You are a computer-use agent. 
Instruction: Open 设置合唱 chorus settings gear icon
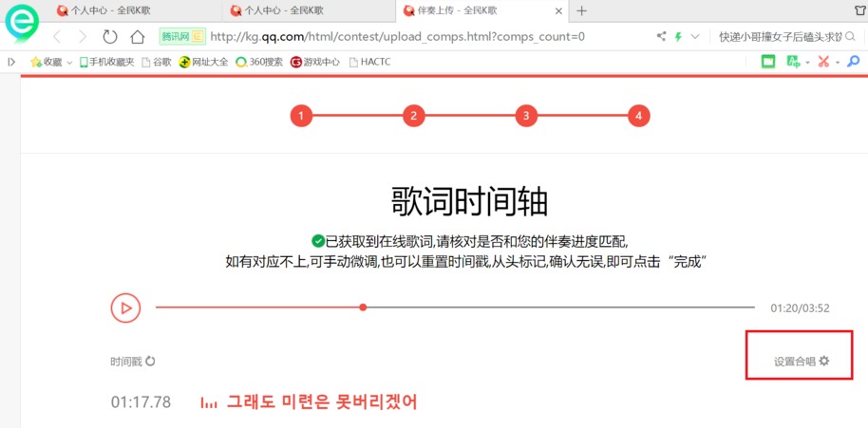[824, 361]
